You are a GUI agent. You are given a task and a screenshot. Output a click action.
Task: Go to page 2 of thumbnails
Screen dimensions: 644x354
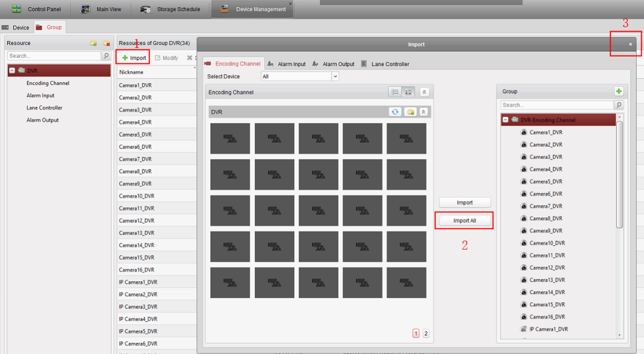point(426,333)
